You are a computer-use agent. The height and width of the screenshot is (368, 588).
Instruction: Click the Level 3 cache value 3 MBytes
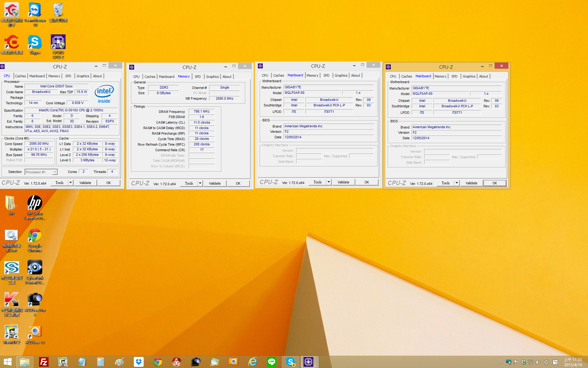87,160
